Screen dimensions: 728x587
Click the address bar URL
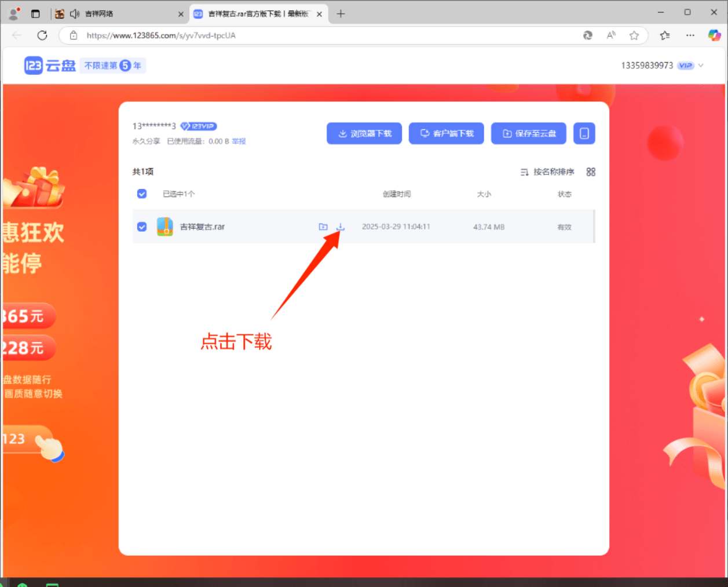161,35
